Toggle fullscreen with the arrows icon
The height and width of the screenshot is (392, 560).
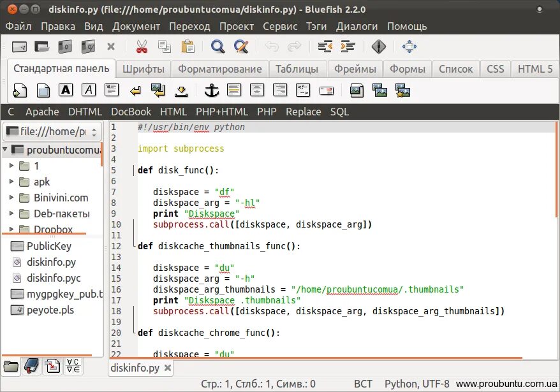(x=409, y=47)
